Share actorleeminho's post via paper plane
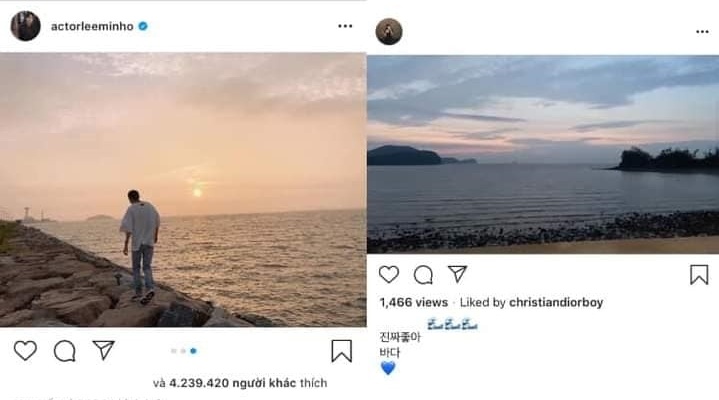 coord(103,350)
